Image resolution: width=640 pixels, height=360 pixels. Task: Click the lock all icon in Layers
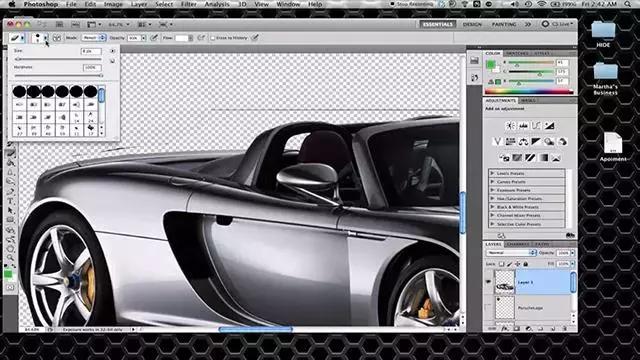click(526, 264)
